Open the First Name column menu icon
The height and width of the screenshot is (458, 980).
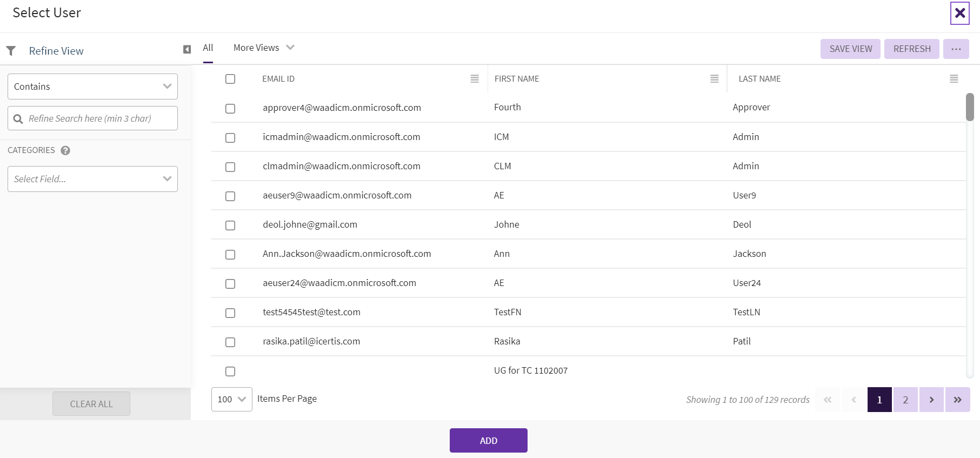714,79
